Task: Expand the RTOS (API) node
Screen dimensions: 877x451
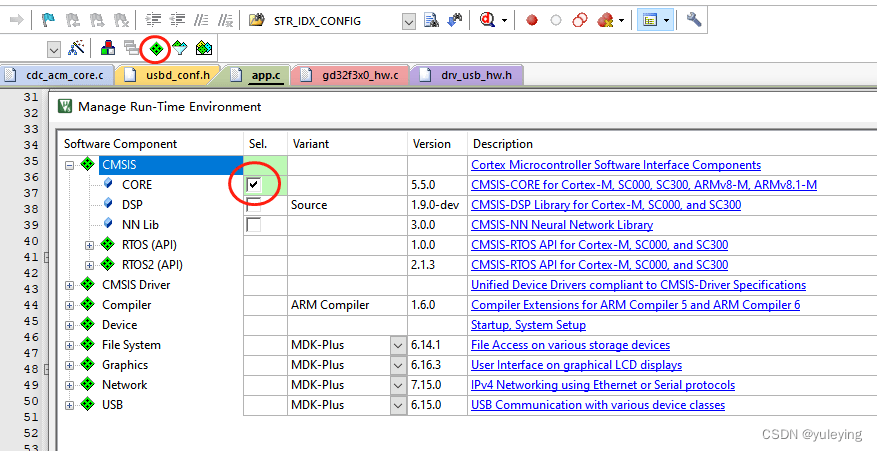Action: (89, 245)
